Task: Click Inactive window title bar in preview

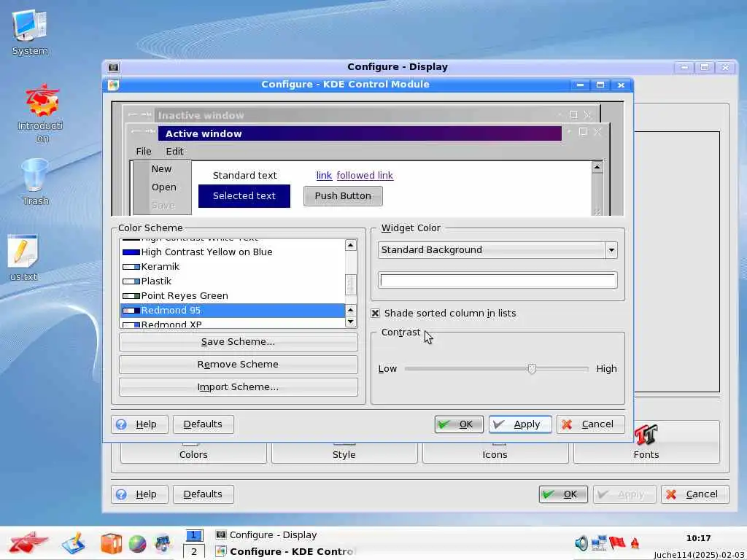Action: (356, 115)
